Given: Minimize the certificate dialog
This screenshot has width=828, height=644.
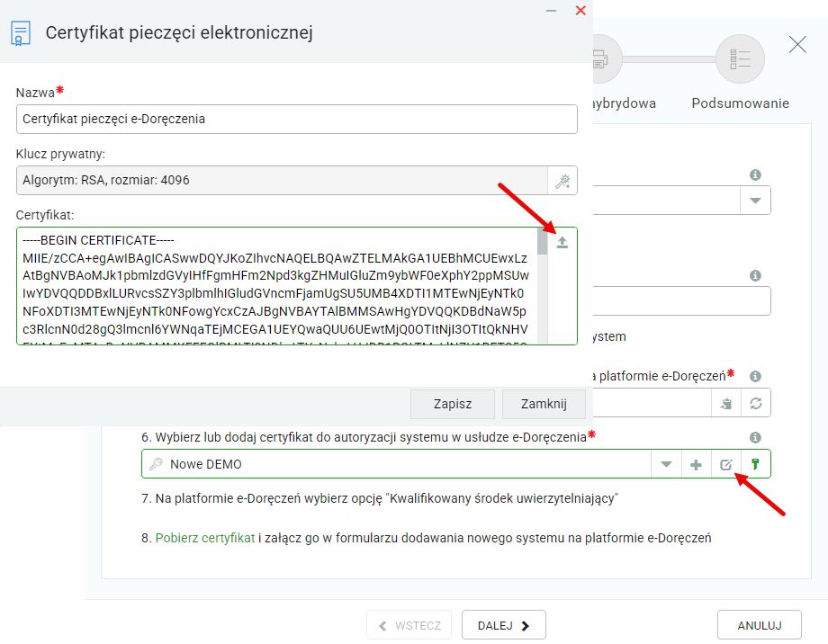Looking at the screenshot, I should pos(552,11).
